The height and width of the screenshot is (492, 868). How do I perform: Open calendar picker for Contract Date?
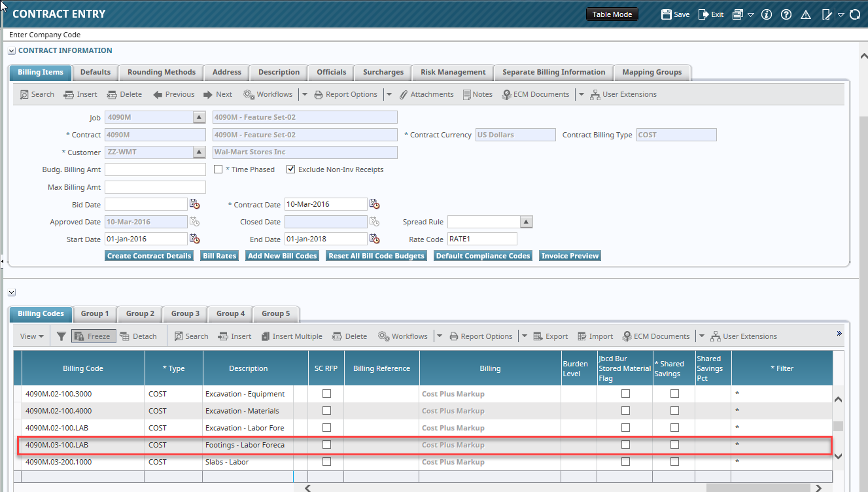374,204
